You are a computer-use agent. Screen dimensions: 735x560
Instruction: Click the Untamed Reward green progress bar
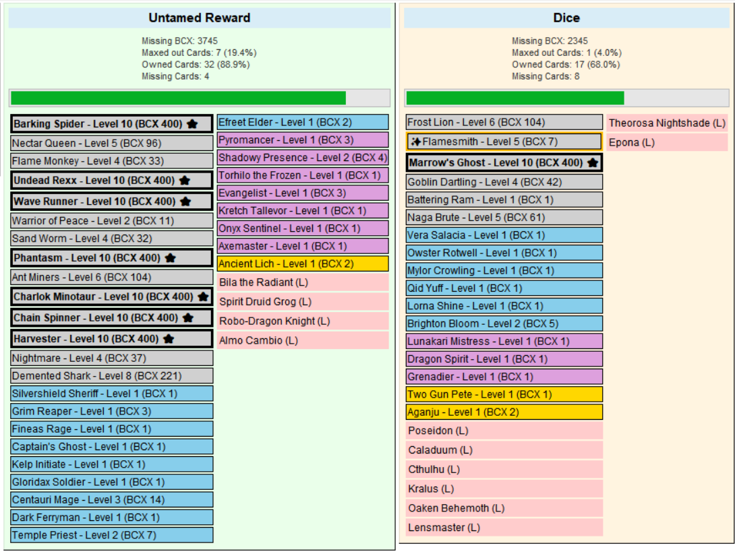pyautogui.click(x=178, y=98)
